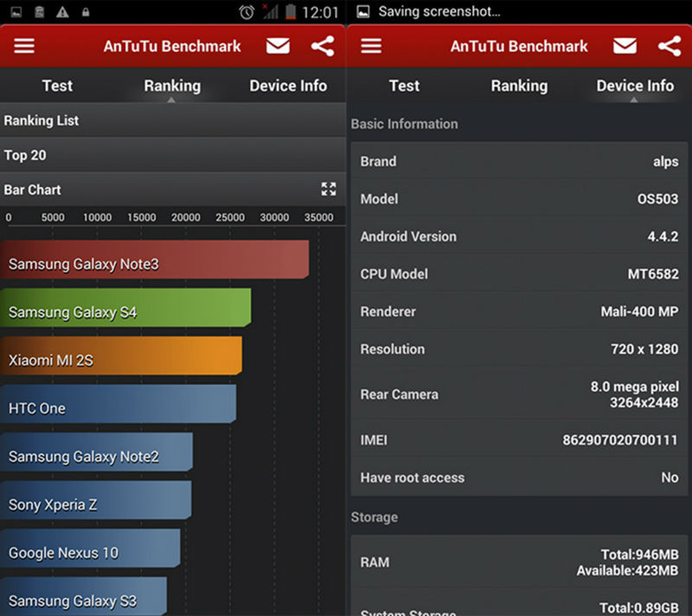The height and width of the screenshot is (616, 692).
Task: Select HTC One bar
Action: tap(119, 404)
